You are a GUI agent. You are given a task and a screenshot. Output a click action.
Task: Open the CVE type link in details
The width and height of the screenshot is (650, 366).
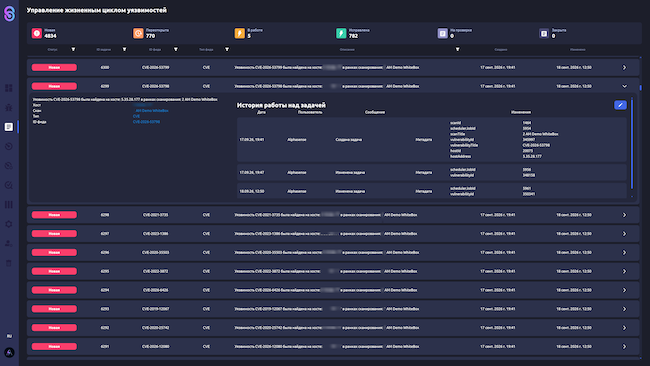pos(136,116)
